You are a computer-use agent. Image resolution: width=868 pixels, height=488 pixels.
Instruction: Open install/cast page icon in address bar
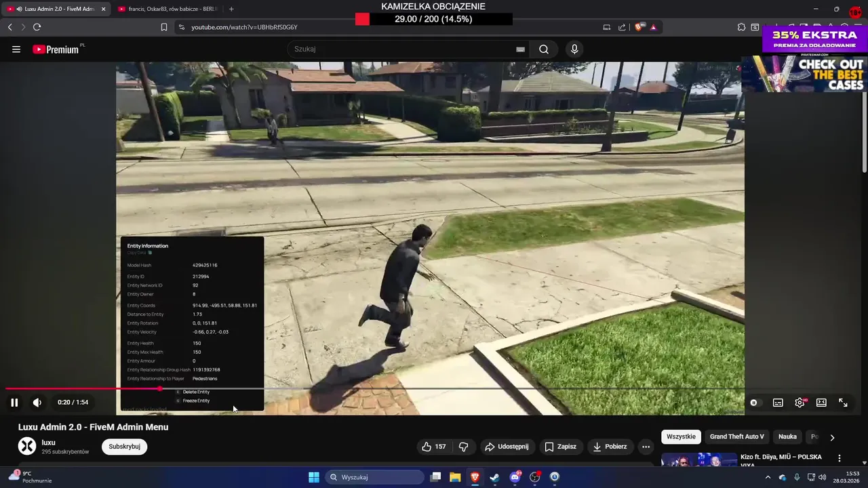pyautogui.click(x=607, y=27)
